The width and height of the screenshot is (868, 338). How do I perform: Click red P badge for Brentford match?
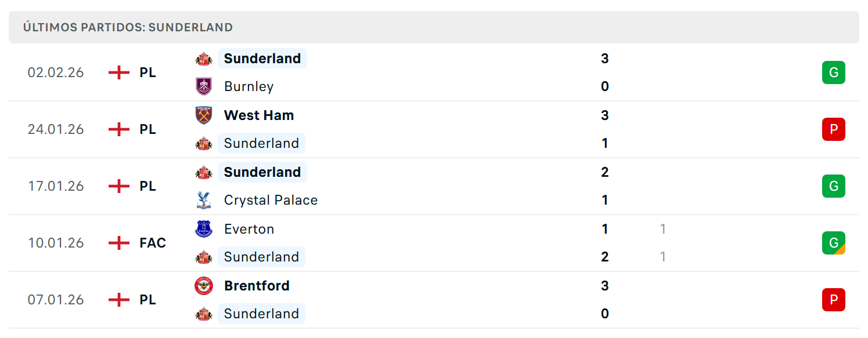[x=834, y=300]
